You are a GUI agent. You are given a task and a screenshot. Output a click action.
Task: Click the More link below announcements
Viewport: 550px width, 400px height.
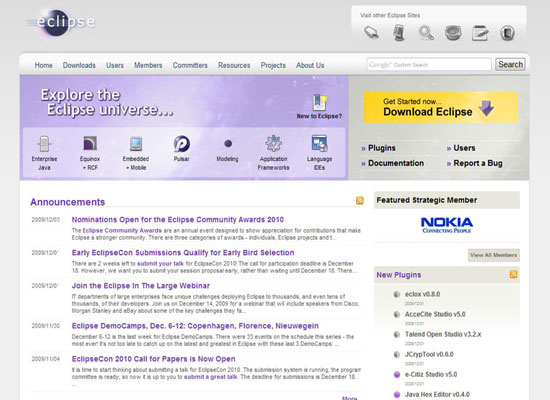(349, 398)
